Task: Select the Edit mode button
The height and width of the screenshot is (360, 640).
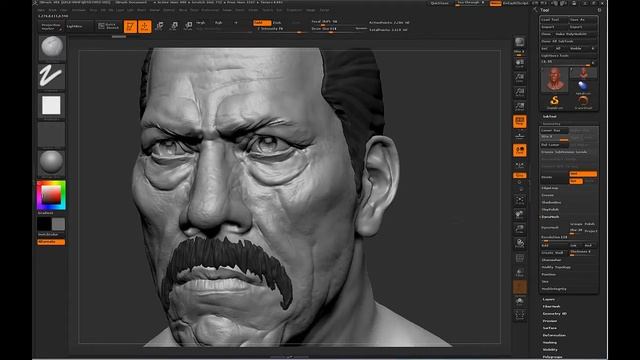Action: pos(130,26)
